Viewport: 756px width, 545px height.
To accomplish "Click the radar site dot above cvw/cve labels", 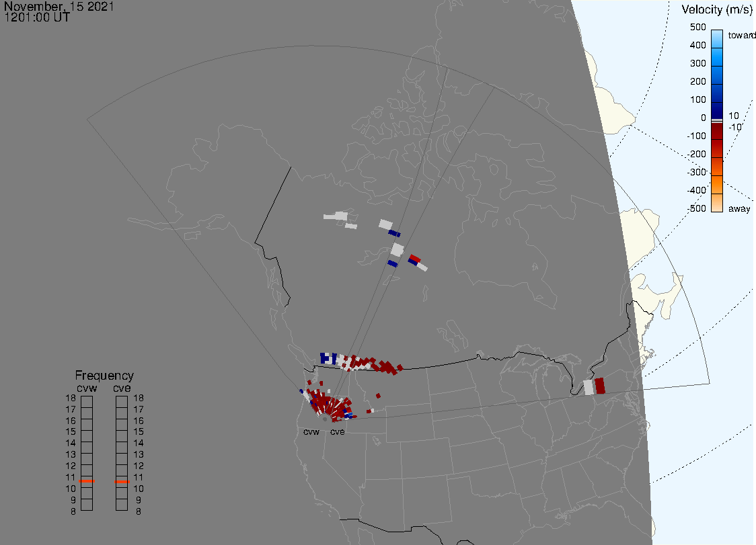I will pyautogui.click(x=325, y=420).
